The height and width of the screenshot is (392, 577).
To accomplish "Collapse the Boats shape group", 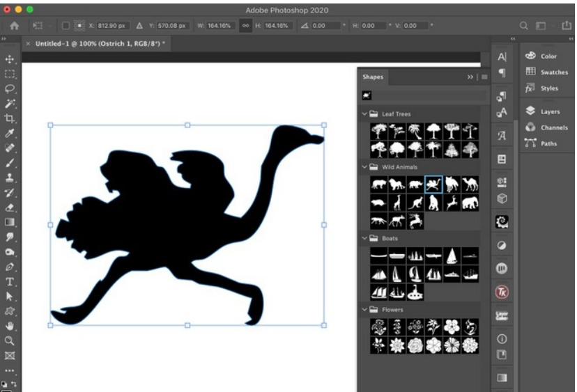I will point(364,238).
